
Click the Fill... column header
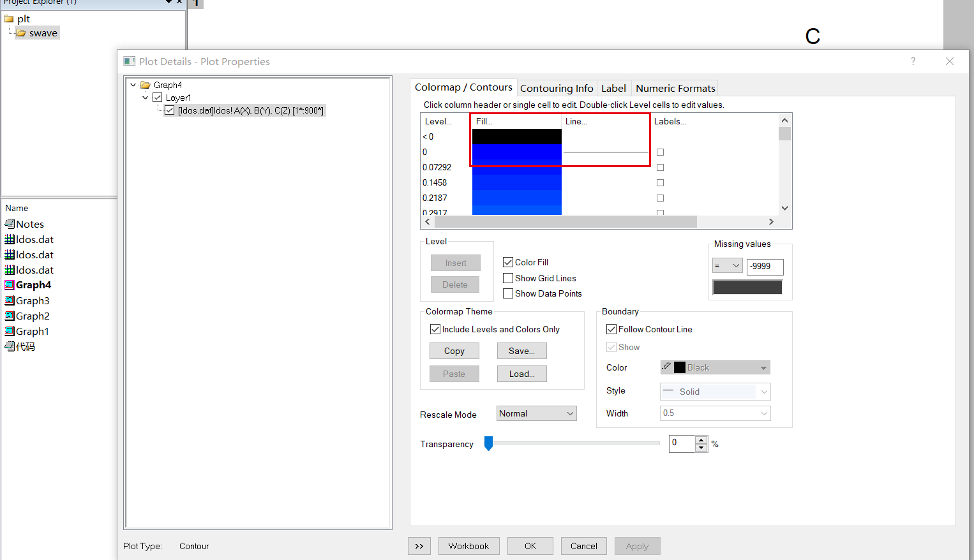click(x=516, y=121)
